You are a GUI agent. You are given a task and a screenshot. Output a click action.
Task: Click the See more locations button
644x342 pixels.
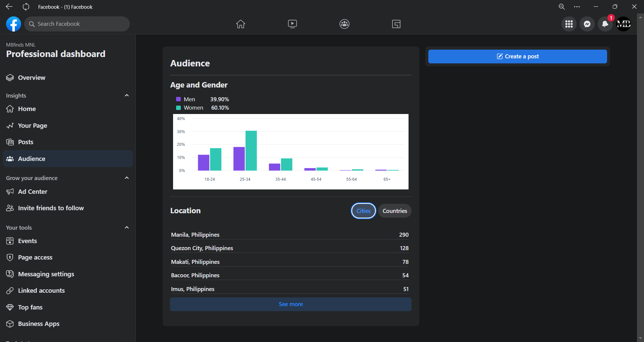coord(291,304)
